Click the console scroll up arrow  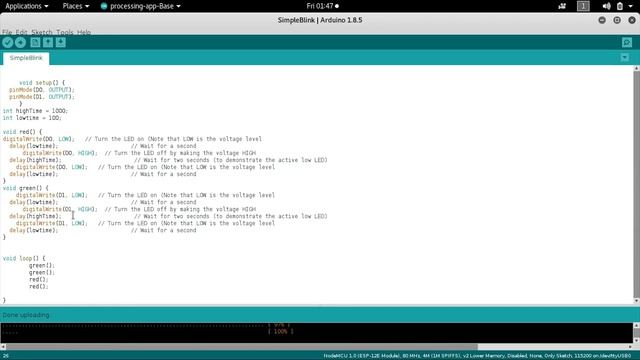(636, 325)
